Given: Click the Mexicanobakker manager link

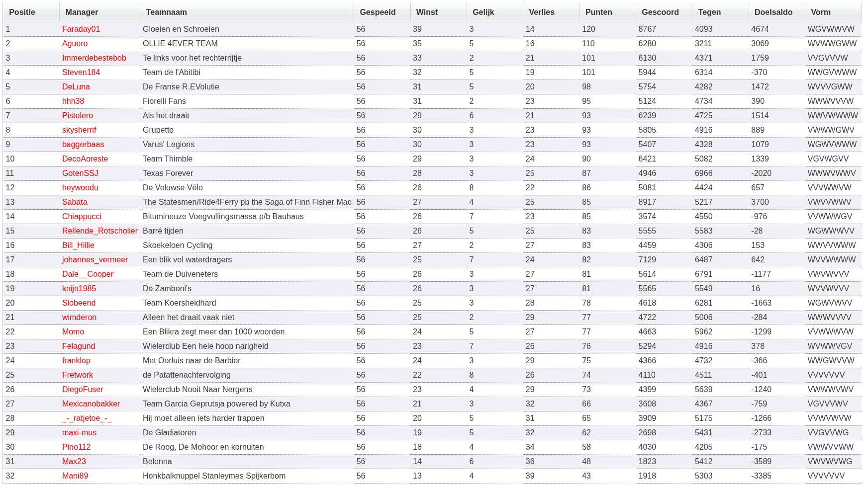Looking at the screenshot, I should [x=91, y=404].
